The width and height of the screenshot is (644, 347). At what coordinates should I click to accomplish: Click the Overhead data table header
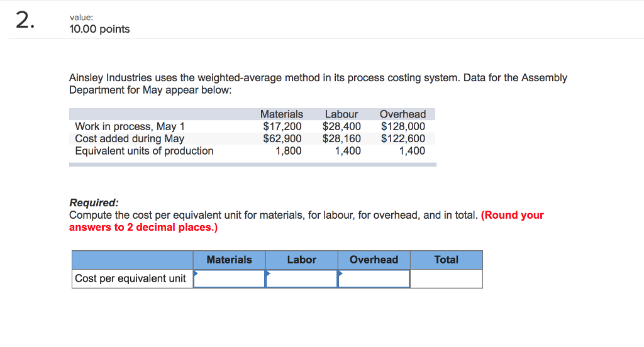pos(402,114)
